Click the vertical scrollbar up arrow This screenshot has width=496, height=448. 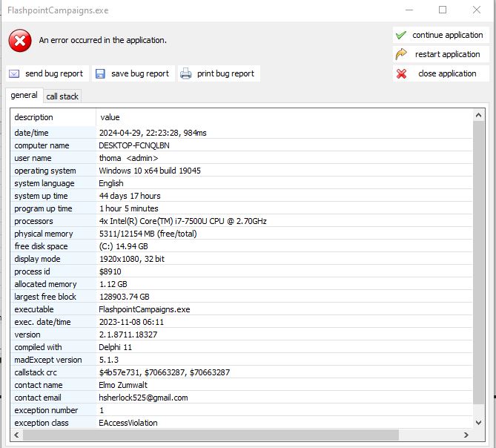click(x=479, y=115)
